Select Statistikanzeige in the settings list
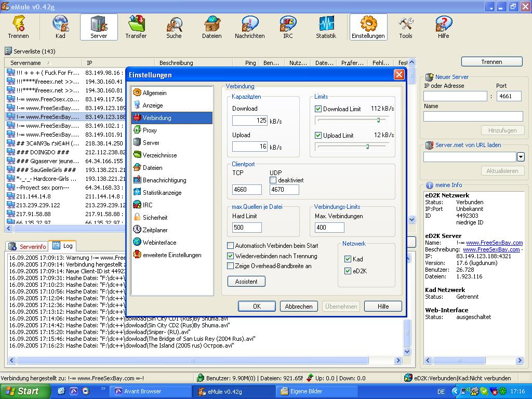Image resolution: width=532 pixels, height=399 pixels. pyautogui.click(x=172, y=192)
